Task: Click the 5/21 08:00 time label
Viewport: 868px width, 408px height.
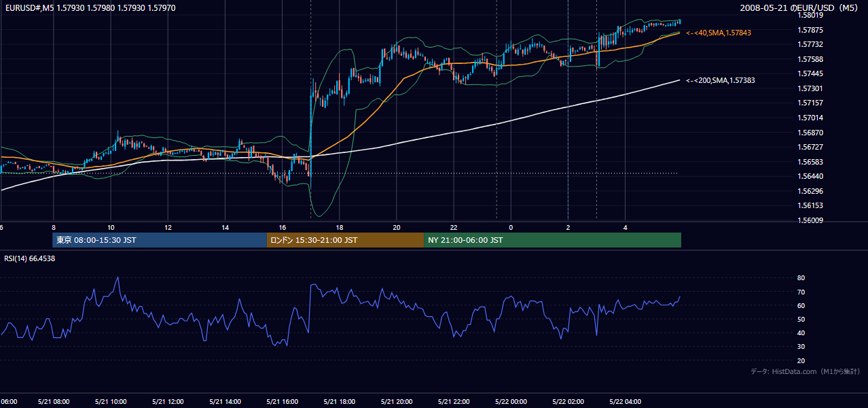Action: pos(54,402)
